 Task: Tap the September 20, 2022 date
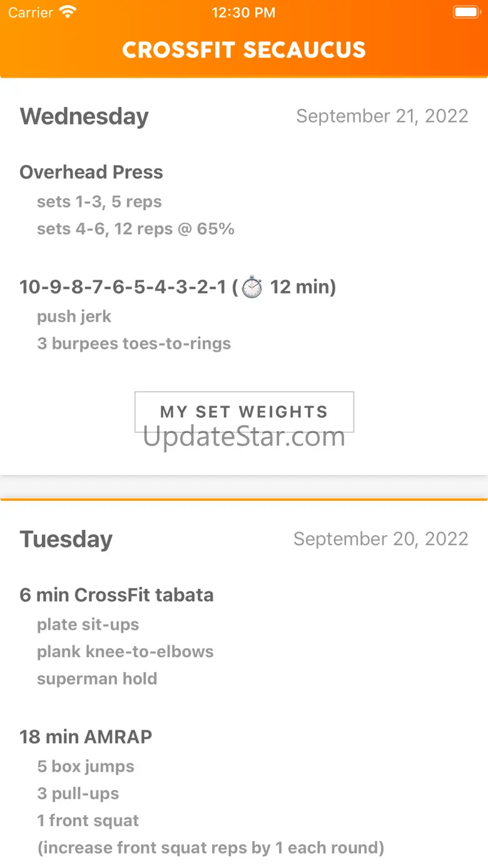380,539
